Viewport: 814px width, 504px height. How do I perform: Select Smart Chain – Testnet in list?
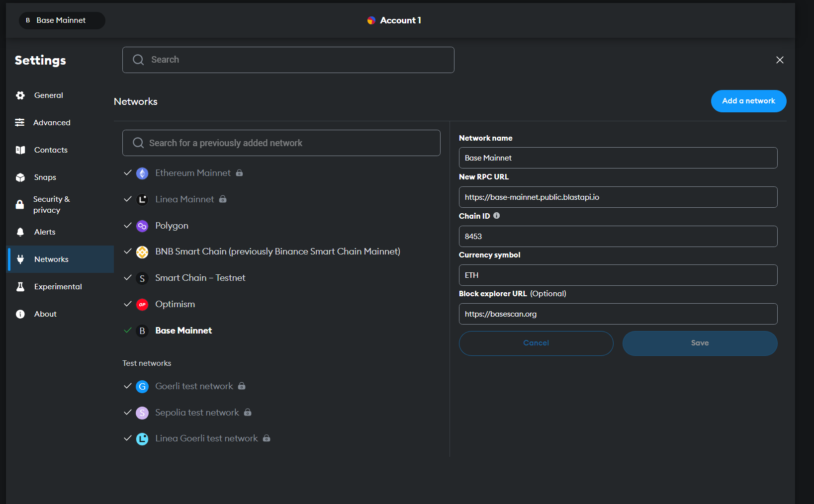(x=200, y=278)
